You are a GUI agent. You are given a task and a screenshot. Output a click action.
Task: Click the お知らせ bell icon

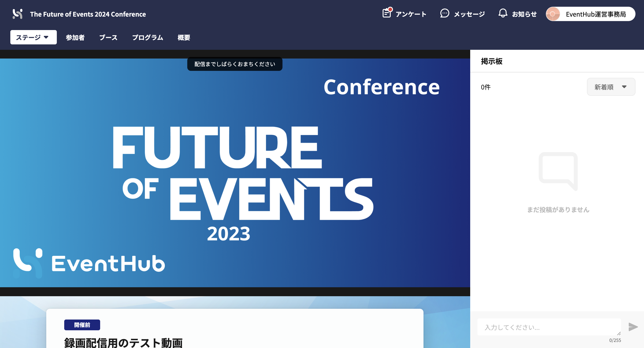(x=503, y=13)
